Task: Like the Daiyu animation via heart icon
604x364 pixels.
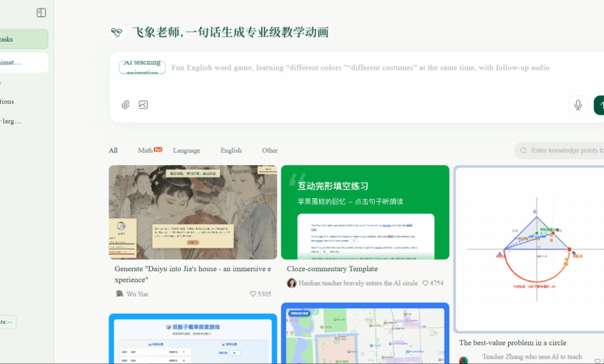Action: (x=253, y=294)
